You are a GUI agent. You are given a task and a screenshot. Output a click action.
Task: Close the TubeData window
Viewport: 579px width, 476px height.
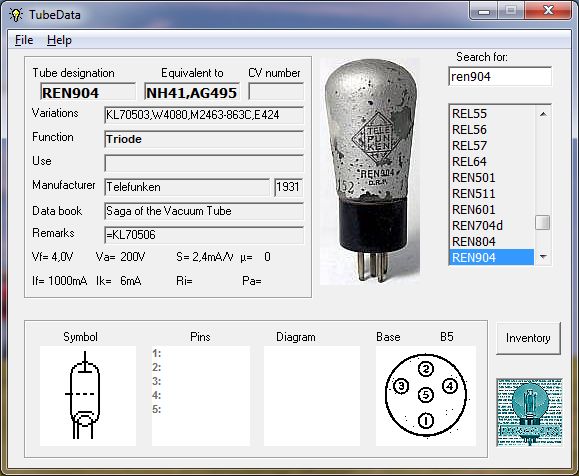click(549, 10)
